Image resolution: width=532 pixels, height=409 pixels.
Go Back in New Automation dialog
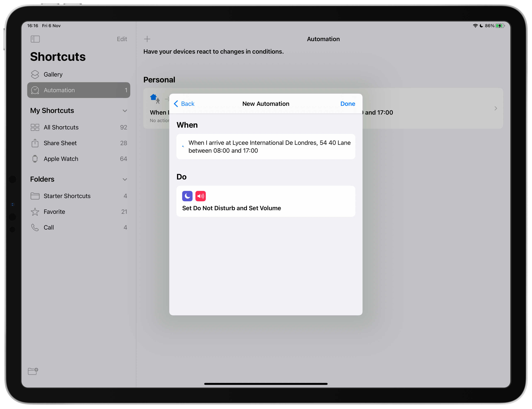click(184, 104)
